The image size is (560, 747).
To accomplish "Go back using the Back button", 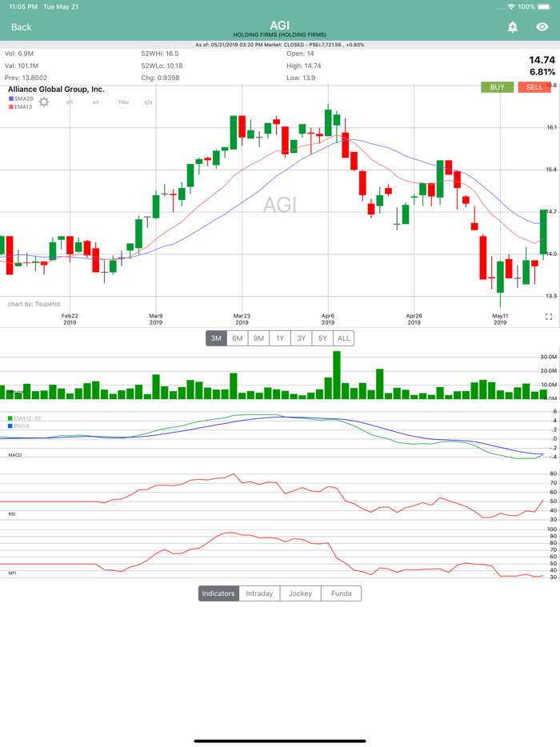I will (22, 27).
